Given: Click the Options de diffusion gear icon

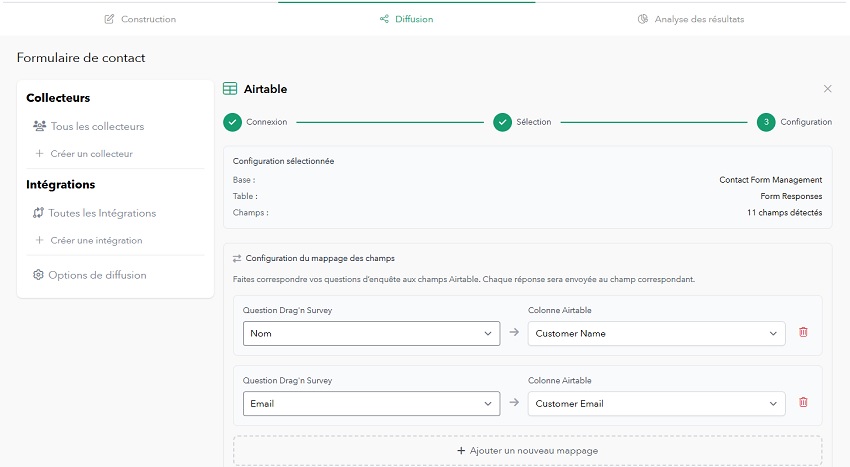Looking at the screenshot, I should pos(38,275).
